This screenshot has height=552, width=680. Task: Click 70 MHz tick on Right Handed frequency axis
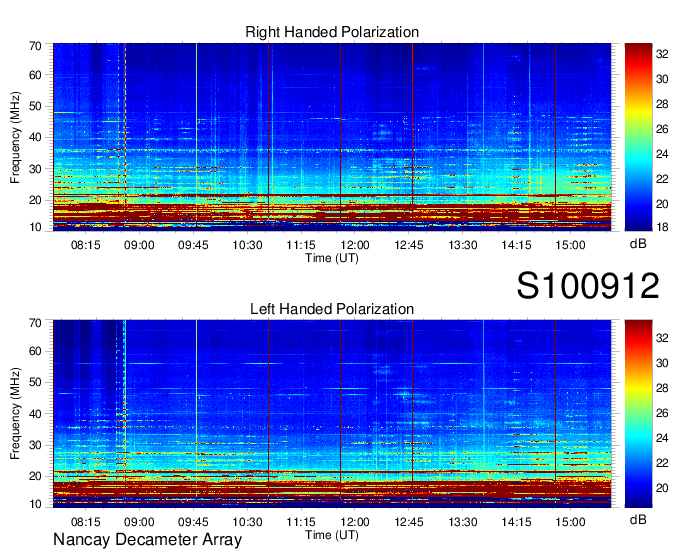click(x=35, y=46)
